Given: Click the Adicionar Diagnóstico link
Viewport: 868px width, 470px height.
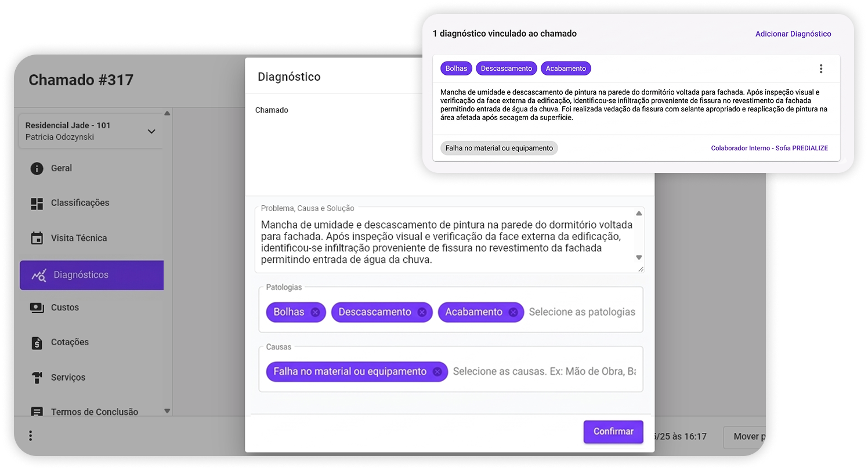Looking at the screenshot, I should click(793, 34).
